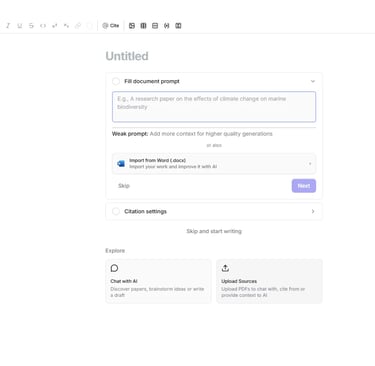Apply superscript formatting
The width and height of the screenshot is (375, 366).
point(54,26)
